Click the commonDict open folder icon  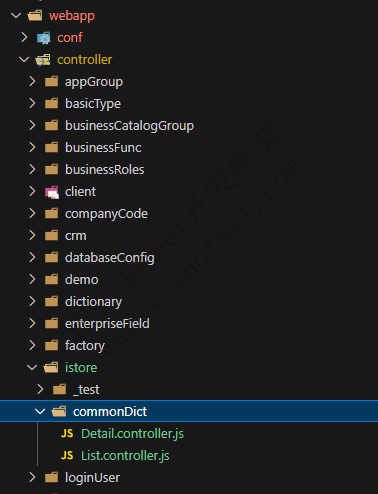coord(59,411)
